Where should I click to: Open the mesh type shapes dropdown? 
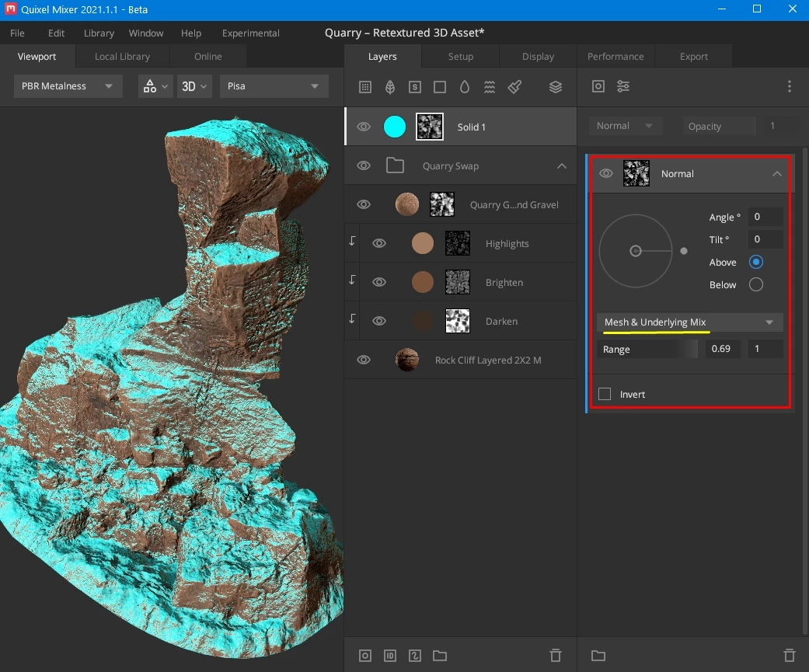[155, 86]
